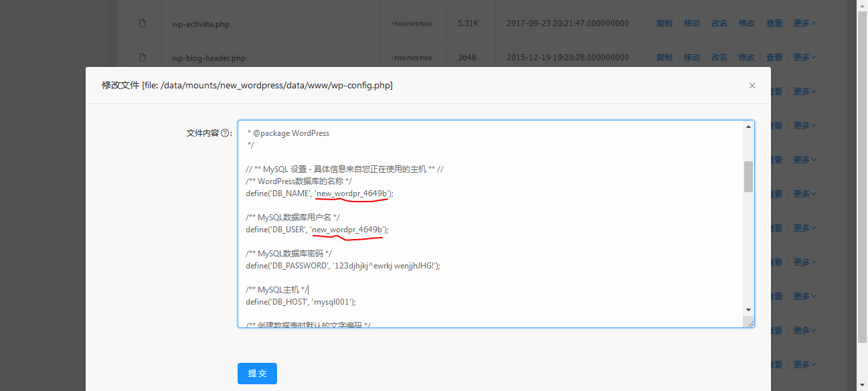Click the -rwxrwxrwx permissions of wp-activate.php
868x391 pixels.
click(411, 23)
